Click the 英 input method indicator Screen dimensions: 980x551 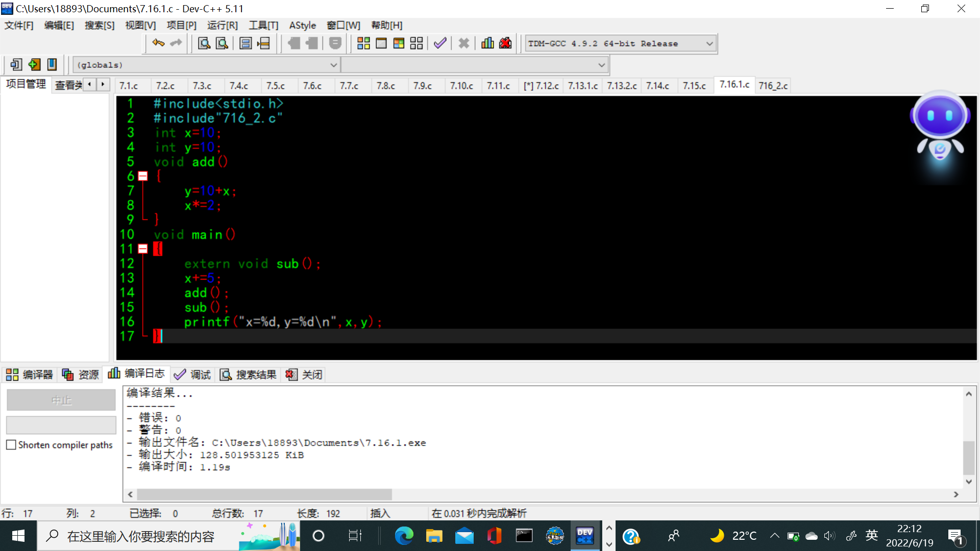coord(871,536)
